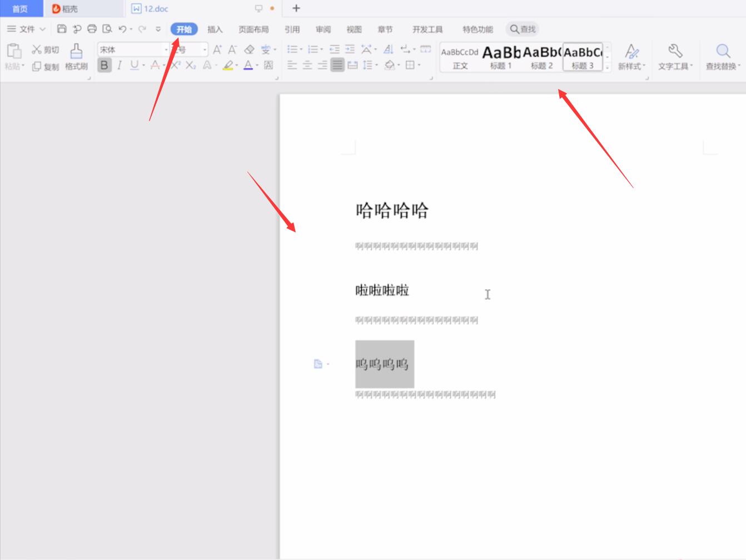
Task: Click the Clear Formatting eraser icon
Action: coord(249,49)
